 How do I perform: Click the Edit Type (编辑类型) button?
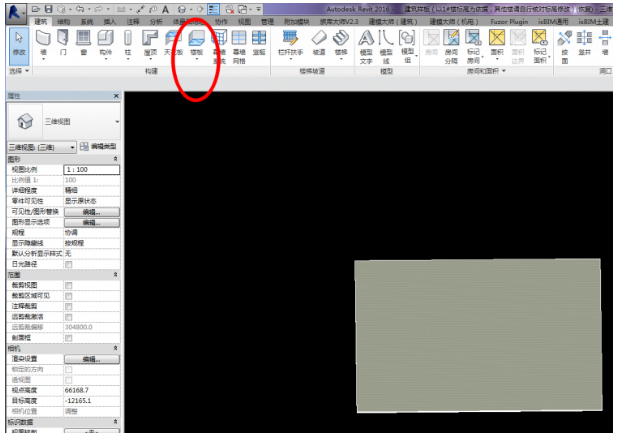(98, 147)
